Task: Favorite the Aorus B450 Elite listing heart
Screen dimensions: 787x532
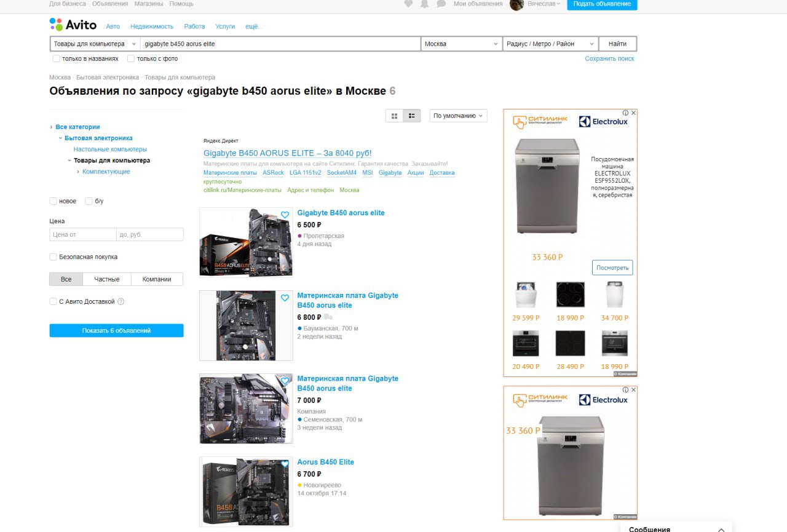Action: coord(285,464)
